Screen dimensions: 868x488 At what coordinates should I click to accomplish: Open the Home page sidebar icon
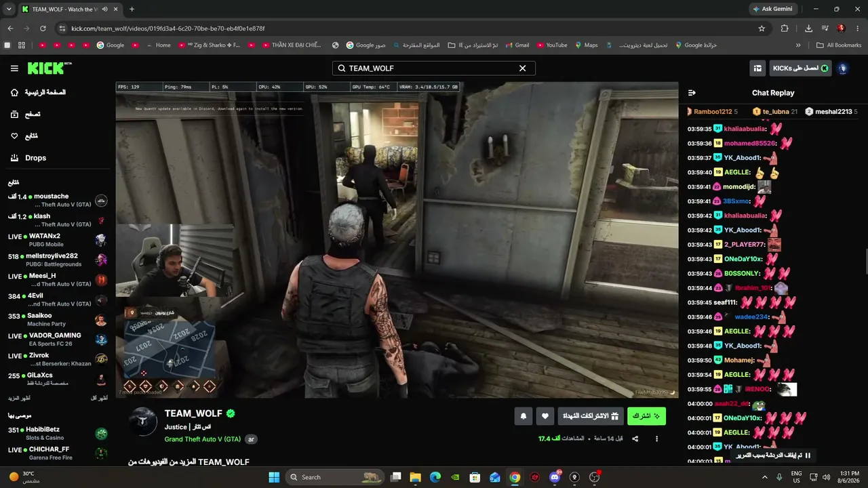(14, 92)
